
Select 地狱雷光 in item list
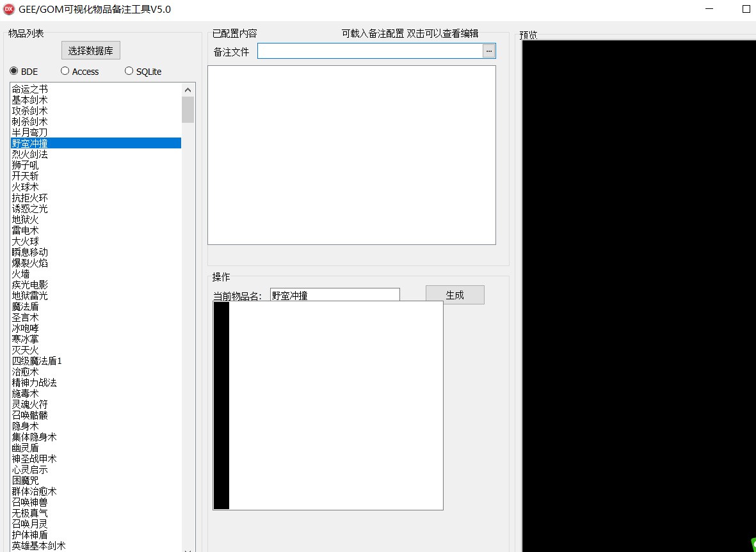(96, 296)
